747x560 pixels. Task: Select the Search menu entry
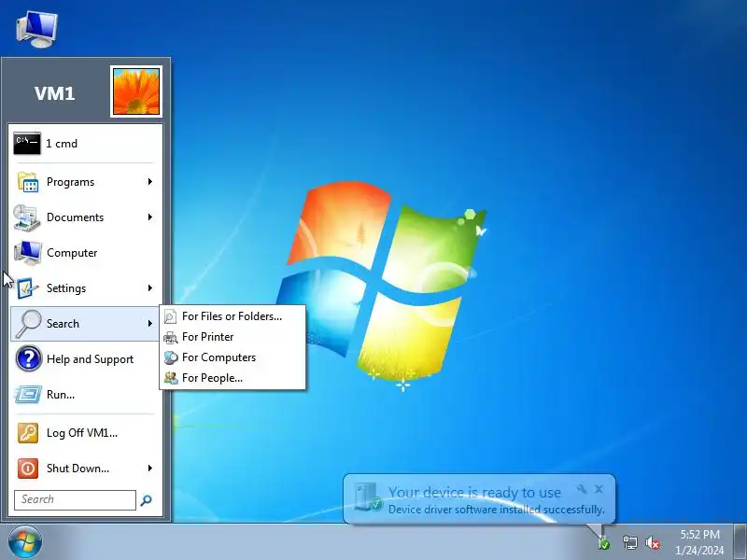[x=85, y=324]
